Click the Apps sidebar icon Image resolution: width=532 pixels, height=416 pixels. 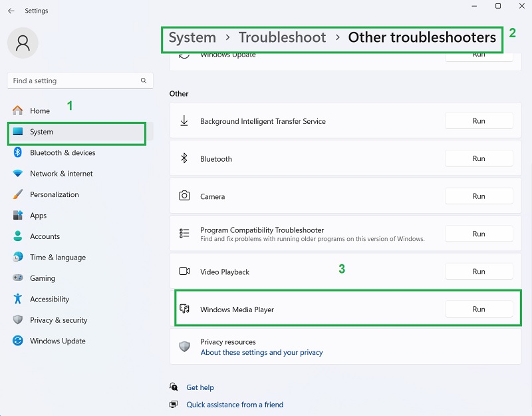tap(18, 215)
